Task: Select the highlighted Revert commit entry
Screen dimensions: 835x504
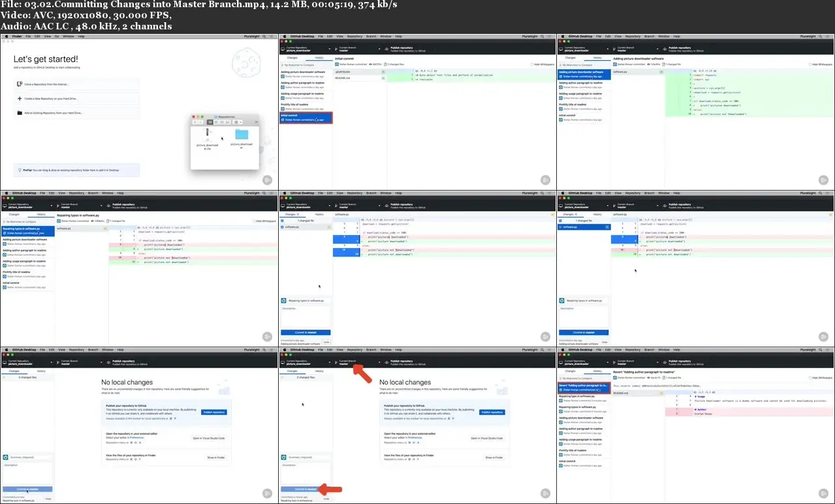Action: pos(583,387)
